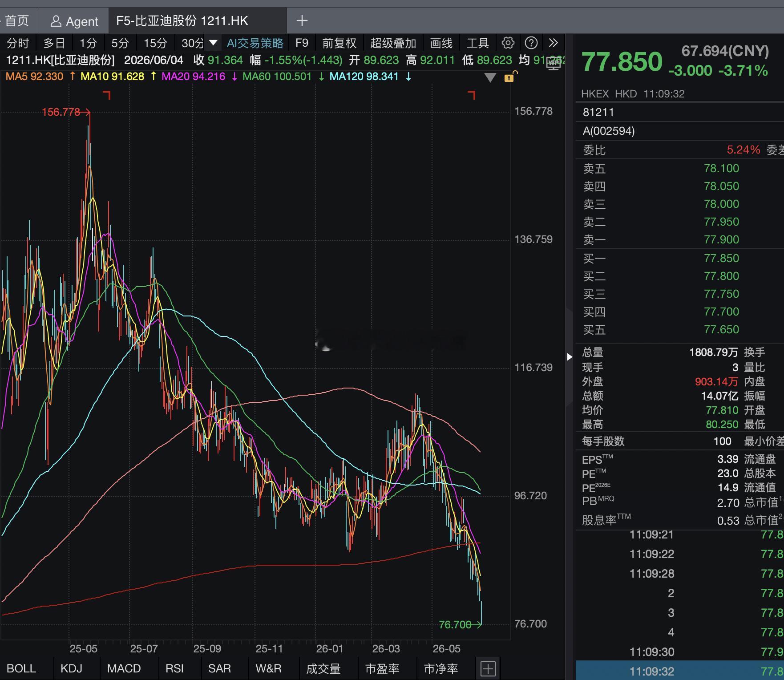Choose the 1分 period
This screenshot has height=680, width=784.
coord(88,43)
